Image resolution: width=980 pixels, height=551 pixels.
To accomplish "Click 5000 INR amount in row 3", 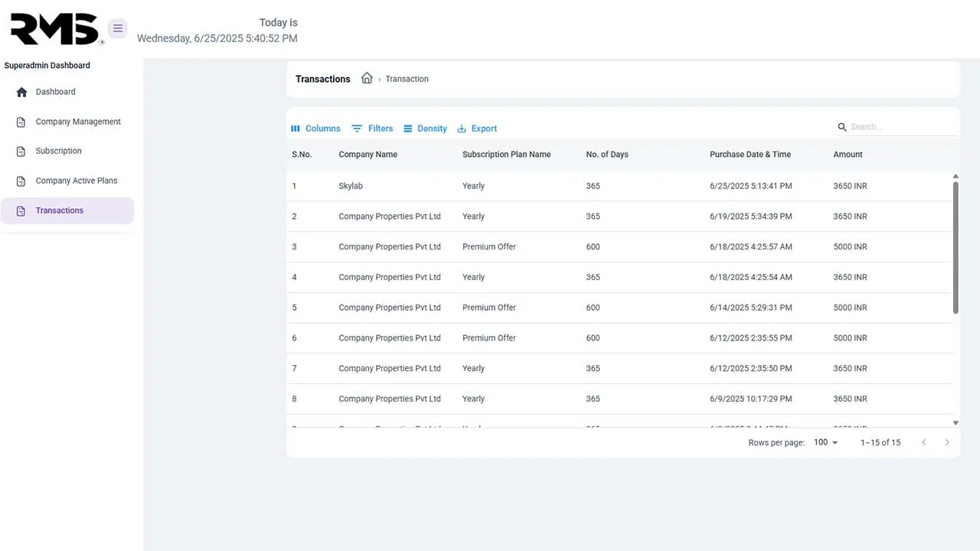I will [850, 247].
